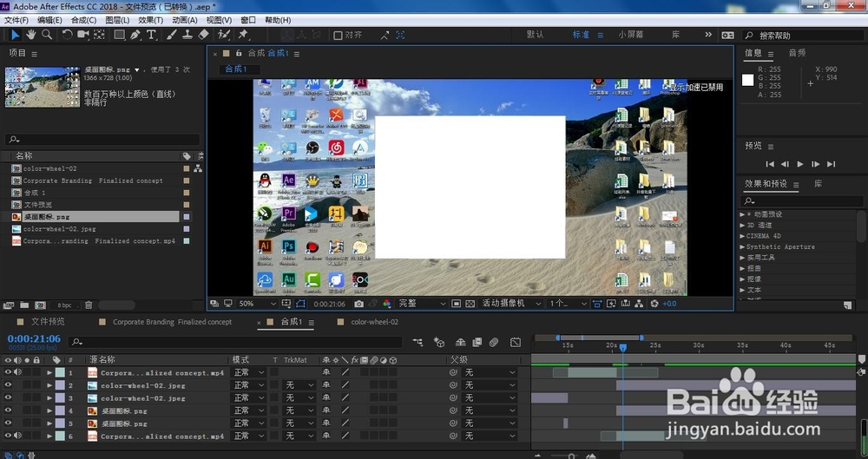Click the 8 bpc color depth button
The image size is (868, 459).
pyautogui.click(x=65, y=305)
